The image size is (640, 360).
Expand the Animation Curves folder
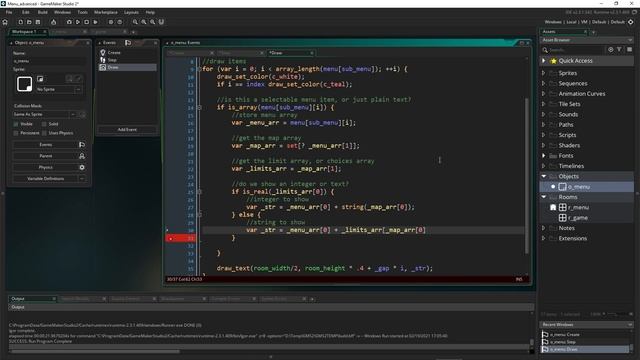point(543,94)
